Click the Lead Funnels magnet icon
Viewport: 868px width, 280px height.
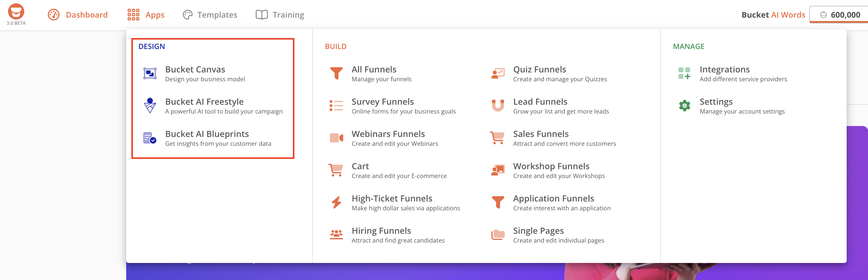tap(498, 106)
